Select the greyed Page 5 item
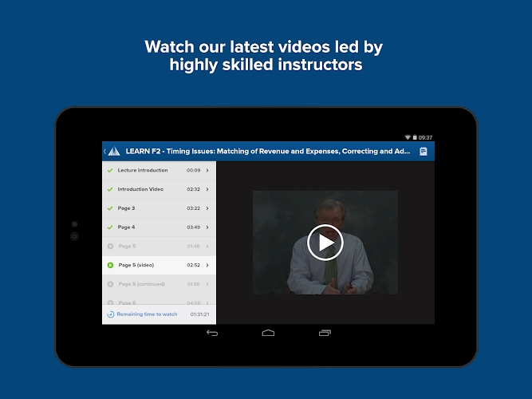Viewport: 532px width, 399px height. coord(159,247)
